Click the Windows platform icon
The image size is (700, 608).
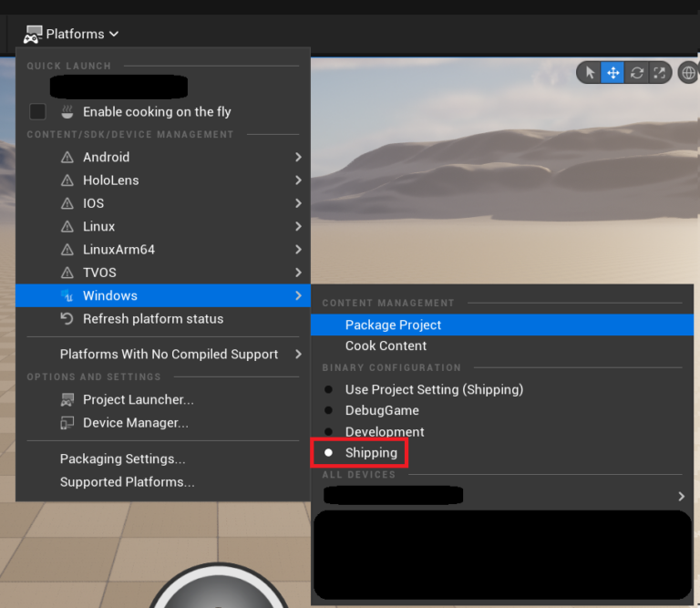pos(67,295)
